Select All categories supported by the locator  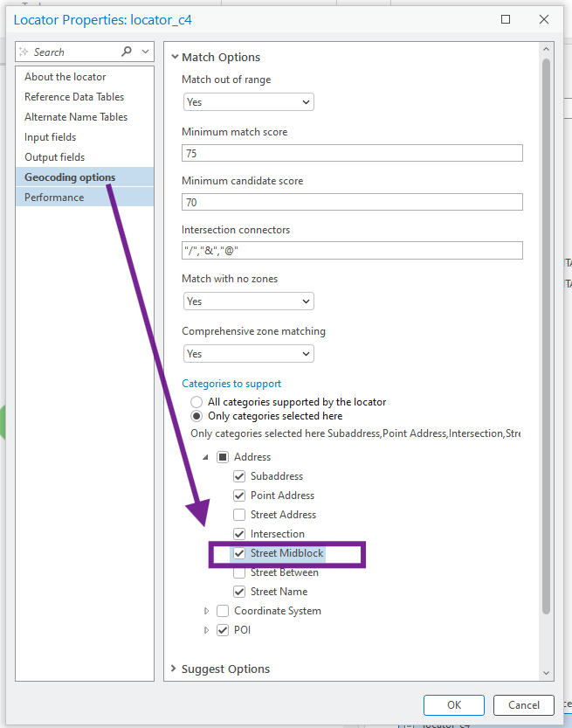click(196, 402)
